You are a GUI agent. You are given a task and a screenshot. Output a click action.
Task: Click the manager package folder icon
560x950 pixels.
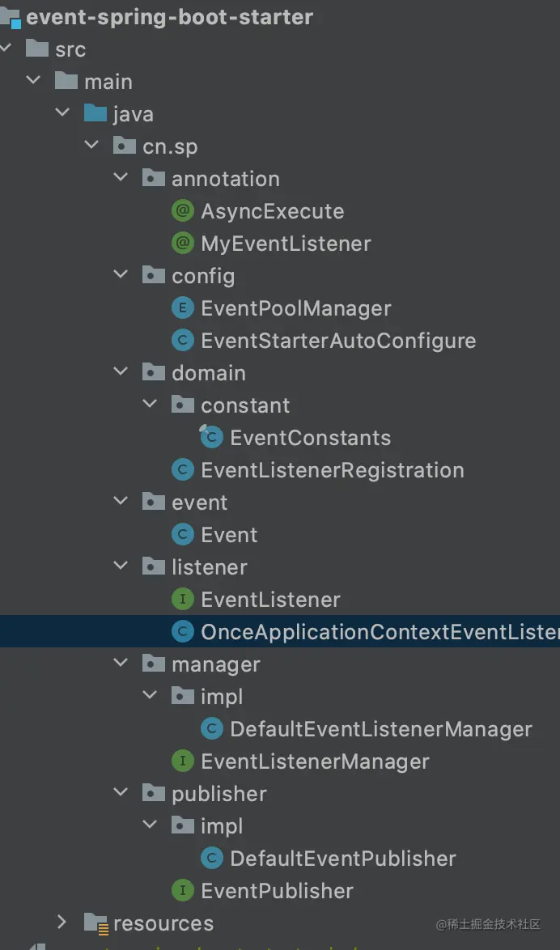click(x=153, y=664)
